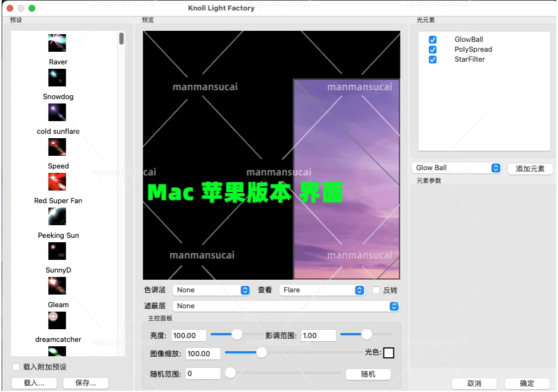Open the 光色 light color swatch
Screen dimensions: 558x392
389,353
